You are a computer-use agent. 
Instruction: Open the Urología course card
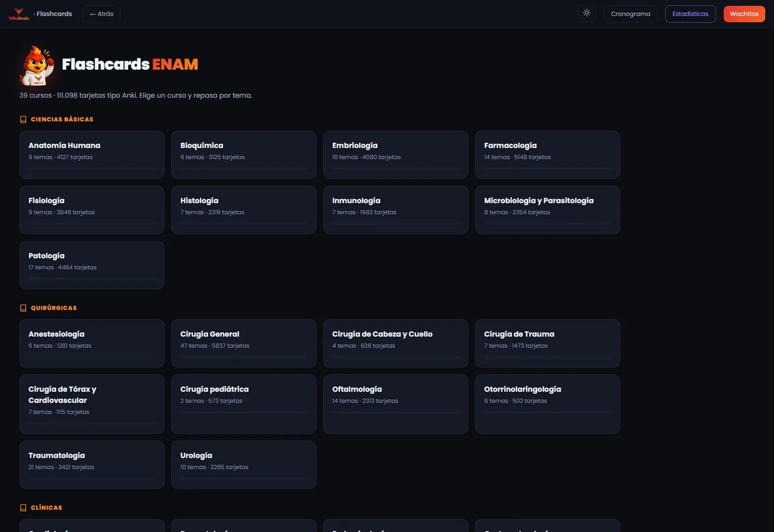pos(244,465)
